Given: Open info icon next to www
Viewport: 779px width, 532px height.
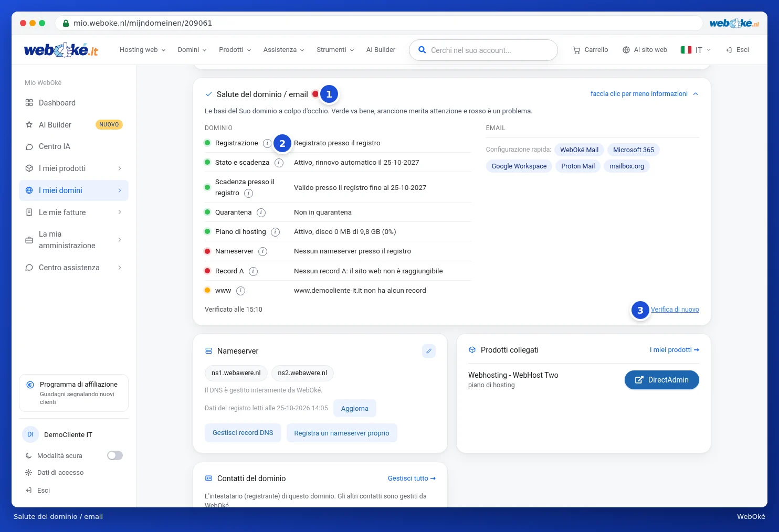Looking at the screenshot, I should coord(240,291).
